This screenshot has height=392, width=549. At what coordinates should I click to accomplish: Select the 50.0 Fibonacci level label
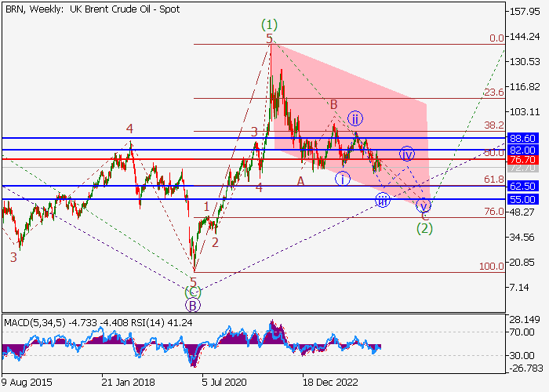click(x=494, y=152)
